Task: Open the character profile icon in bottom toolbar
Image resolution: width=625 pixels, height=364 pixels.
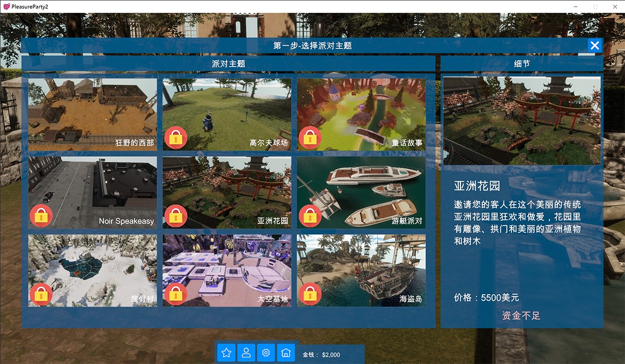Action: [246, 353]
